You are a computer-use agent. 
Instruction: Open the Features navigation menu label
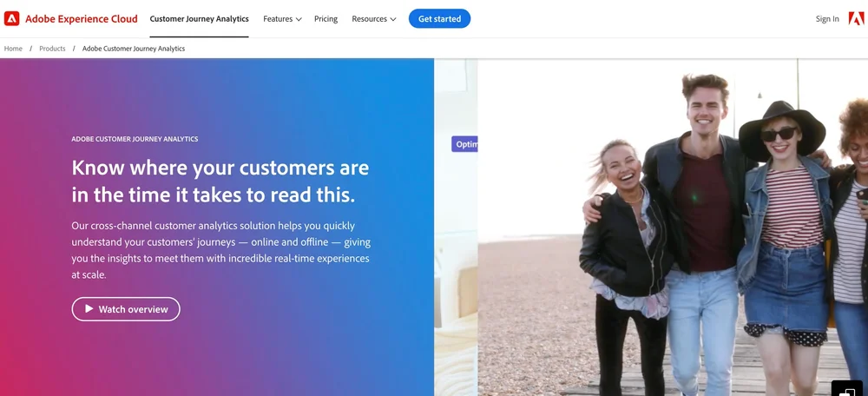[x=278, y=19]
